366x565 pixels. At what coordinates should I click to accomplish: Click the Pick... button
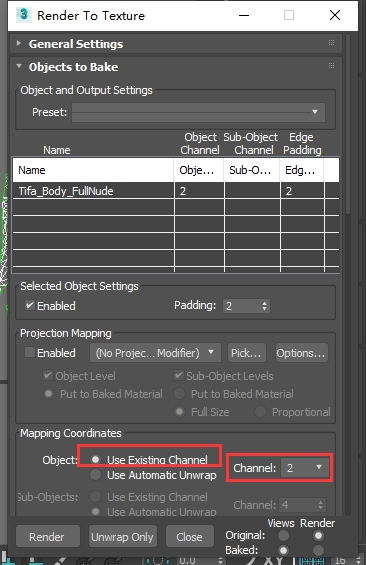tap(247, 353)
